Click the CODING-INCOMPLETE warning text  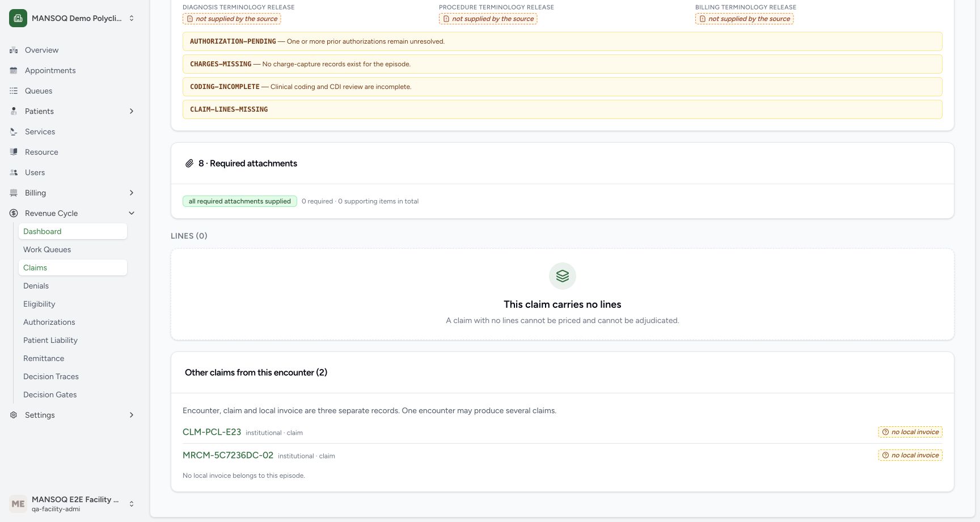[x=301, y=87]
